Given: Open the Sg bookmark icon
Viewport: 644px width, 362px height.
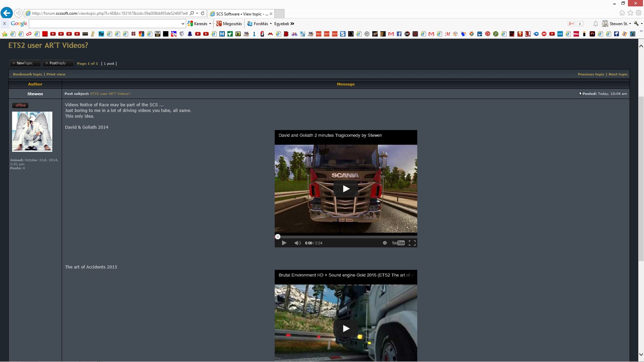Looking at the screenshot, I should coord(101,34).
